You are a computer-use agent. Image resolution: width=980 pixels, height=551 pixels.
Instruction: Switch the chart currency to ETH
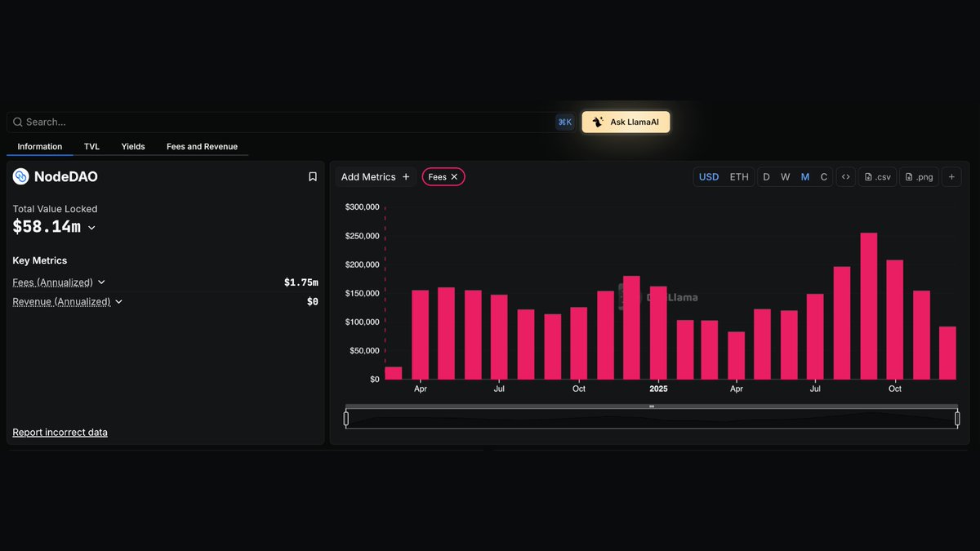point(738,176)
